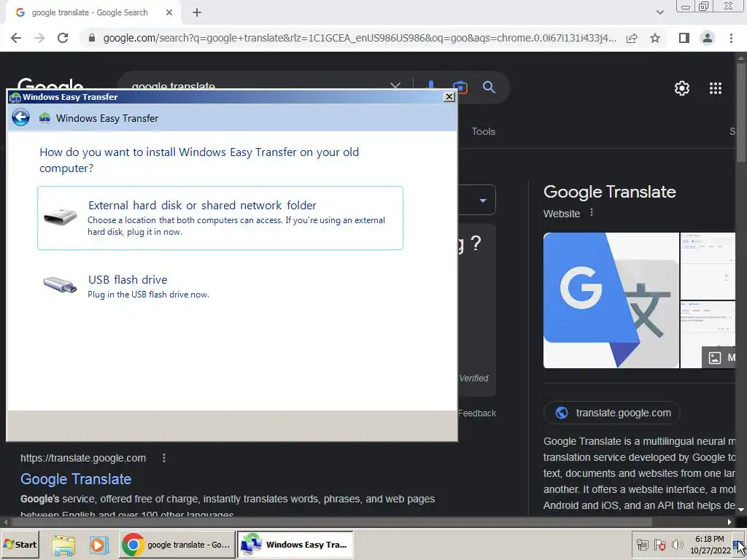Open Google quick settings gear

[x=682, y=88]
